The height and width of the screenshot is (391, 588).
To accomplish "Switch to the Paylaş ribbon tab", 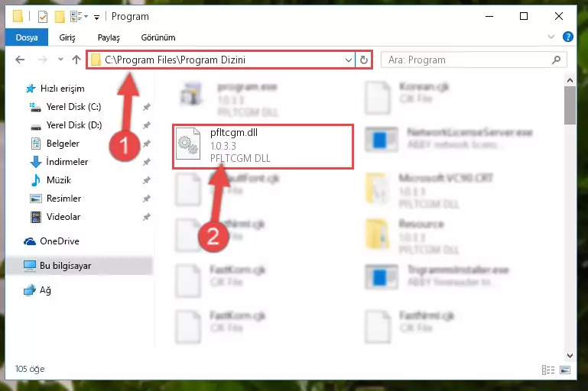I will (x=109, y=37).
